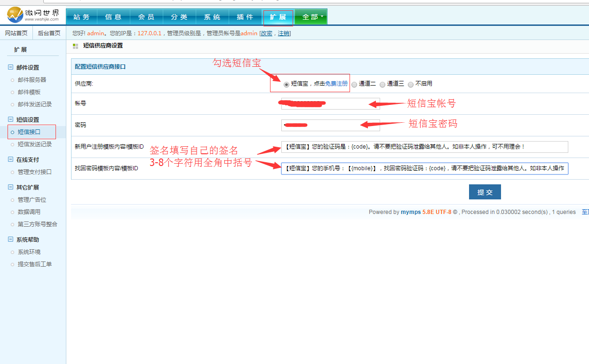
Task: Click the 免费注册 link
Action: 336,84
